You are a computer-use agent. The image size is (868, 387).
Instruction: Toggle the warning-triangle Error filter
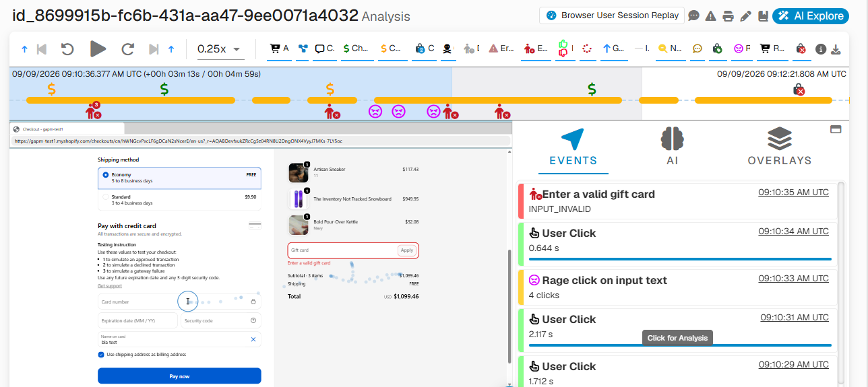pyautogui.click(x=502, y=48)
